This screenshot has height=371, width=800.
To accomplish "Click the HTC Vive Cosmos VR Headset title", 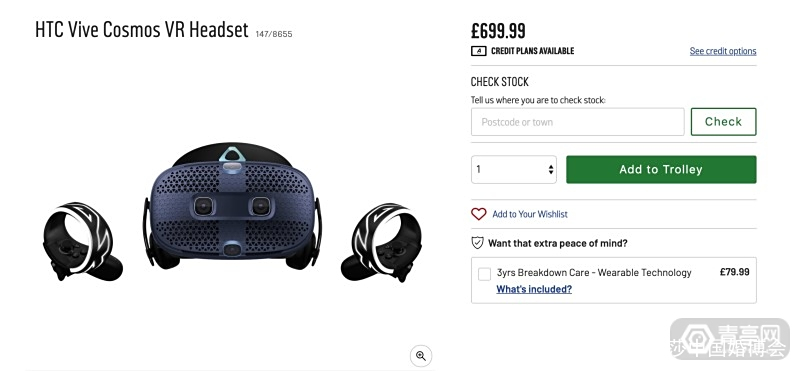I will click(x=142, y=30).
